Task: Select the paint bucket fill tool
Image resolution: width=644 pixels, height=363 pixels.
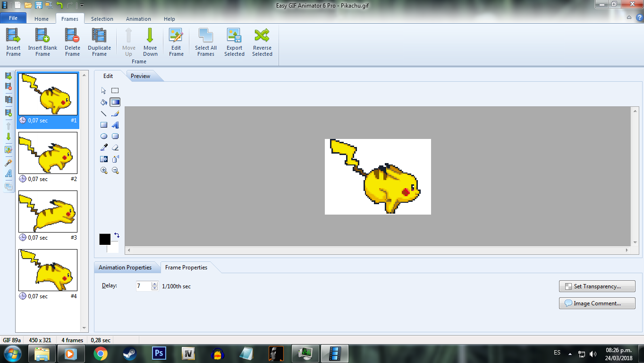Action: tap(104, 102)
